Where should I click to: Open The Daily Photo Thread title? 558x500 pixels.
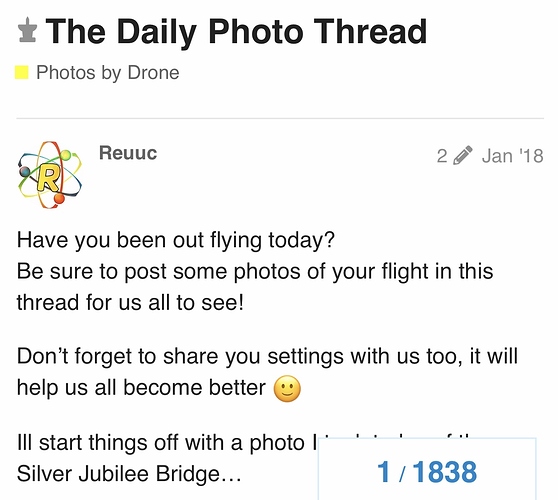(x=236, y=32)
